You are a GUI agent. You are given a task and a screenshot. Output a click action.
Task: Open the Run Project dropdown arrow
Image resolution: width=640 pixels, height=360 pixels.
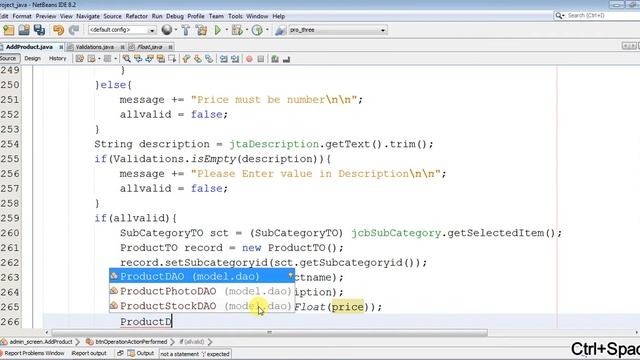[227, 30]
